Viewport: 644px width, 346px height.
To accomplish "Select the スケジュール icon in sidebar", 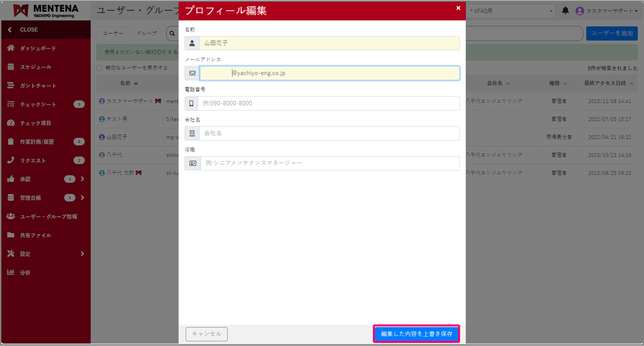I will pyautogui.click(x=11, y=67).
